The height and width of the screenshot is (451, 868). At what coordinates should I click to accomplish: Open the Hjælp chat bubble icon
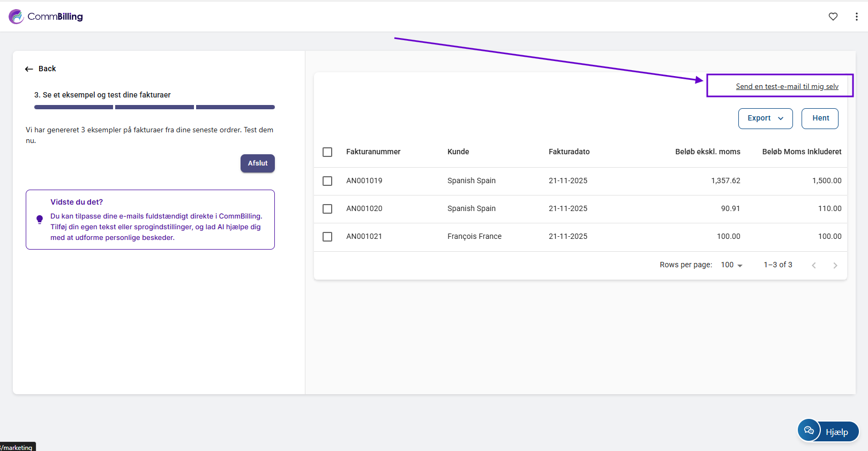[x=809, y=431]
